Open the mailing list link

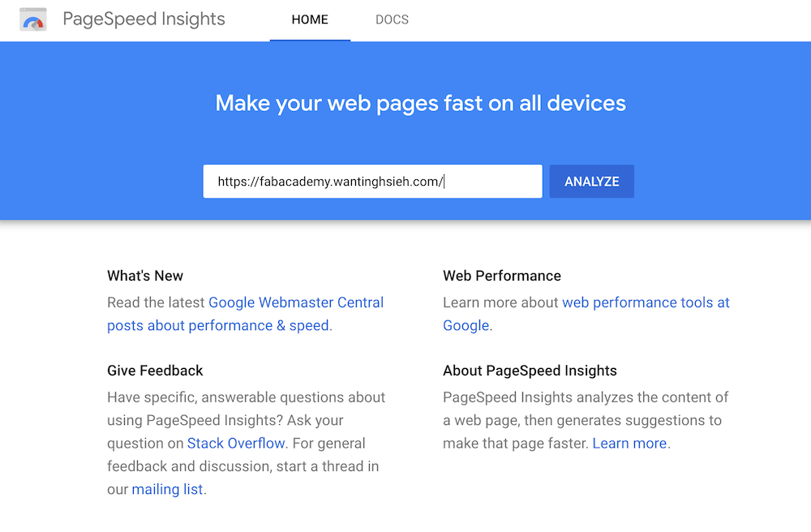(168, 490)
